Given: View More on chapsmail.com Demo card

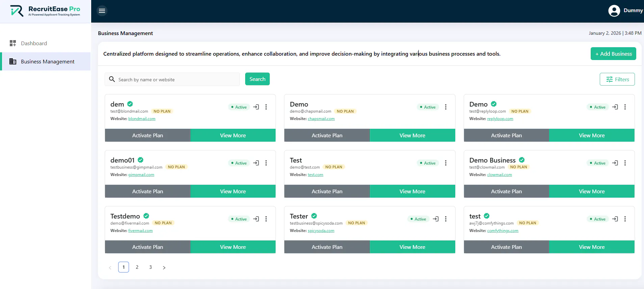Looking at the screenshot, I should 412,135.
